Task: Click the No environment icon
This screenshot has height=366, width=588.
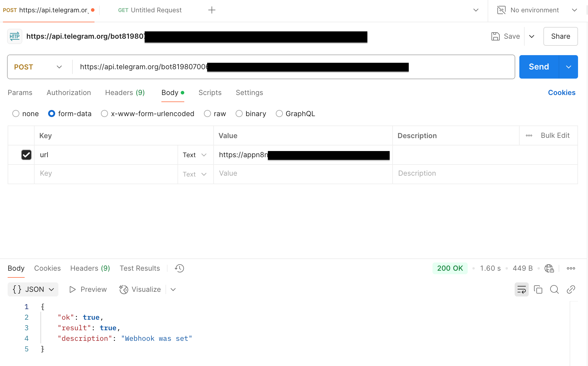Action: (501, 10)
